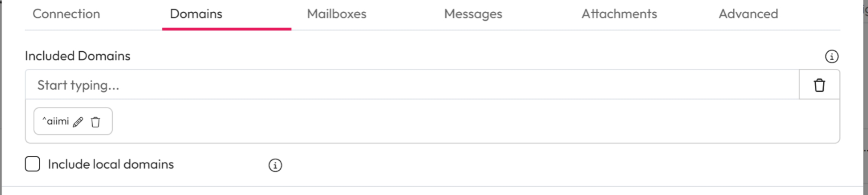The width and height of the screenshot is (868, 195).
Task: Click the caret symbol in the ^aiimi chip
Action: coord(44,120)
